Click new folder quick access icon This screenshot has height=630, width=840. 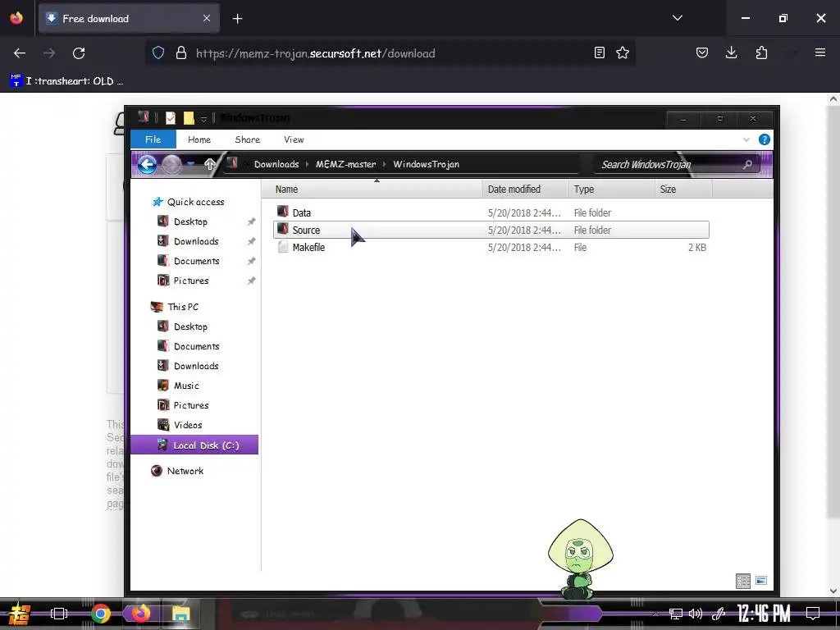click(x=189, y=118)
